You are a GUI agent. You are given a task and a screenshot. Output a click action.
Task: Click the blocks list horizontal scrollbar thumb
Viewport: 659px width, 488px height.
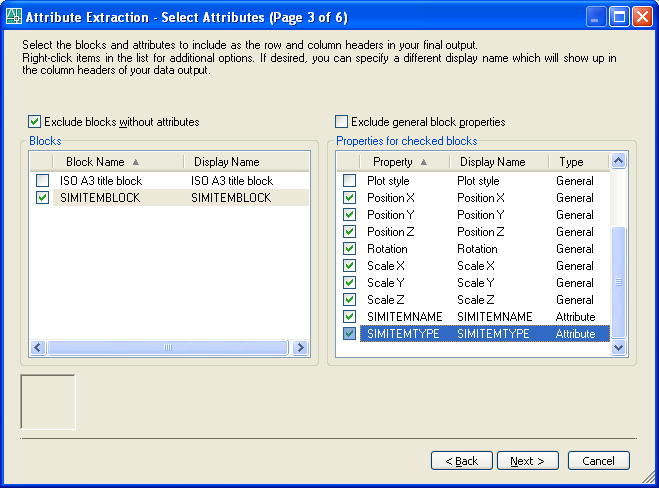(168, 348)
